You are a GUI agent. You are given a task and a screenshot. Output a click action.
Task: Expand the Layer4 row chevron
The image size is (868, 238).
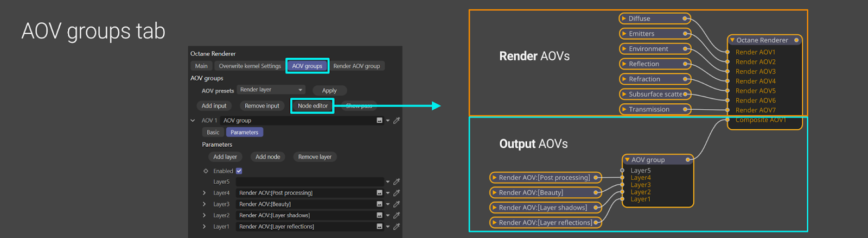coord(204,193)
